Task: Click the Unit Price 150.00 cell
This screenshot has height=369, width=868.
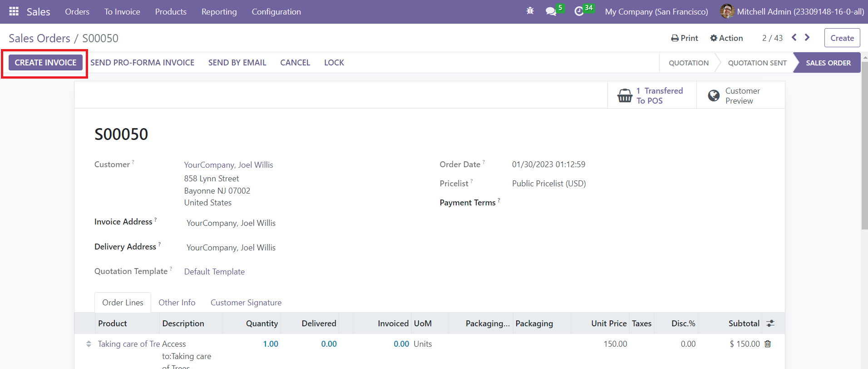Action: tap(615, 344)
